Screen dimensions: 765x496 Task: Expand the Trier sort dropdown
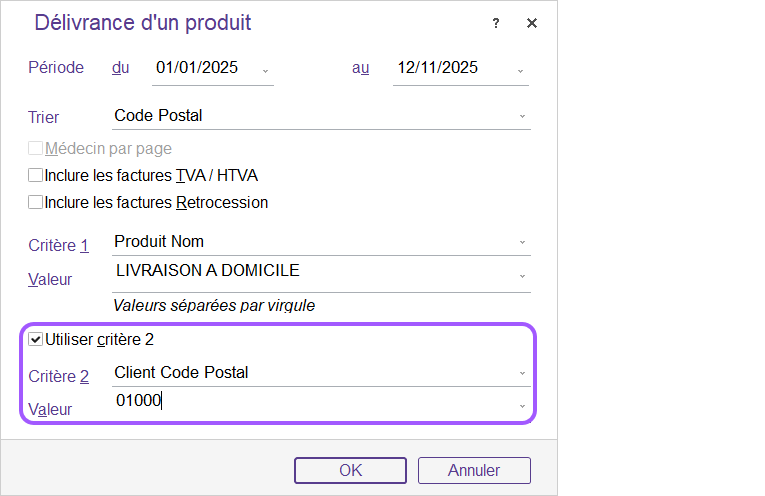[522, 116]
